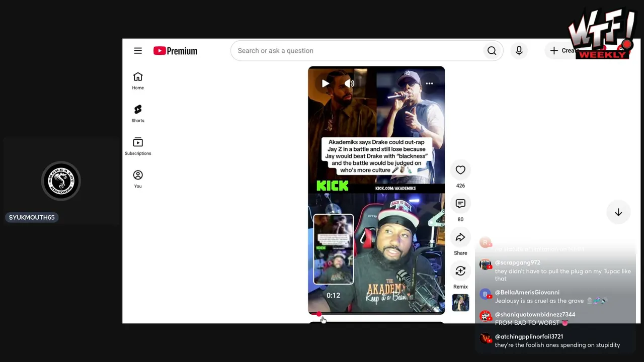Share the Short using the arrow icon
The width and height of the screenshot is (644, 362).
[x=460, y=237]
